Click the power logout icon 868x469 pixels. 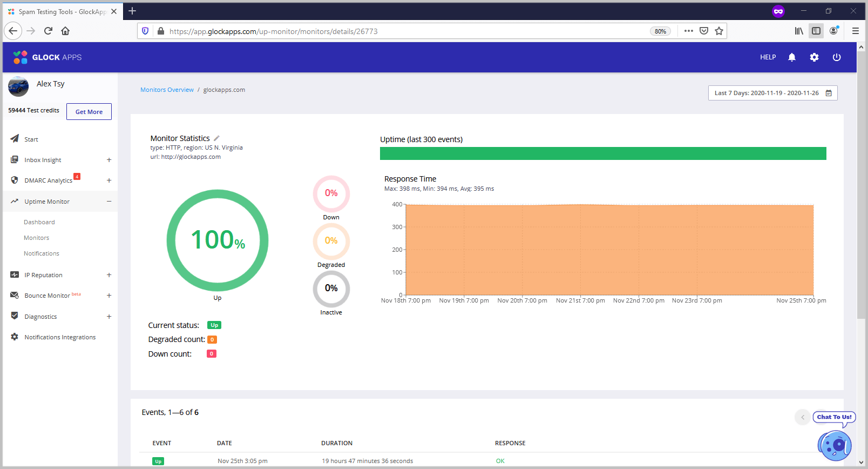pyautogui.click(x=837, y=57)
